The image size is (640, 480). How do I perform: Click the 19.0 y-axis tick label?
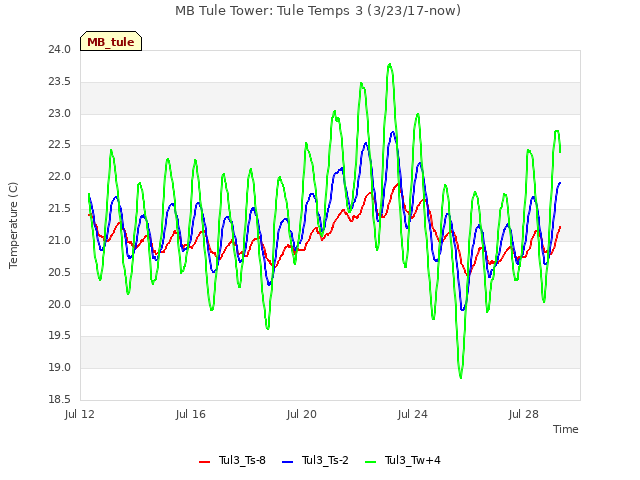(60, 367)
